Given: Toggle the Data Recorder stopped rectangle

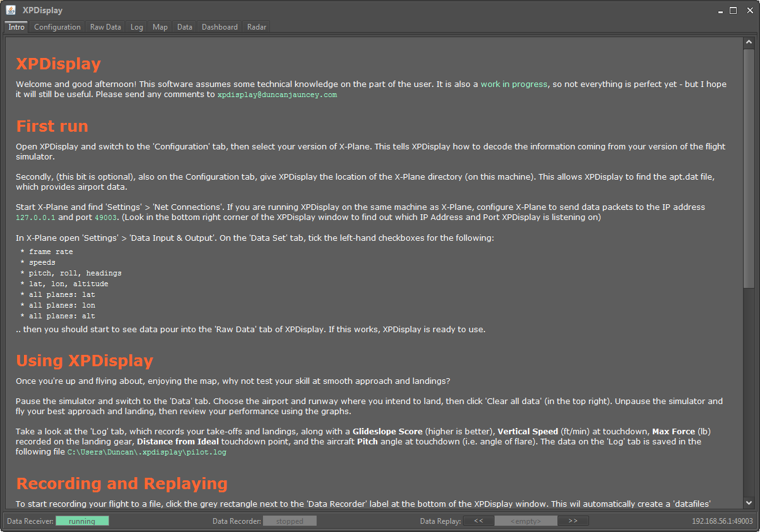Looking at the screenshot, I should click(x=289, y=521).
